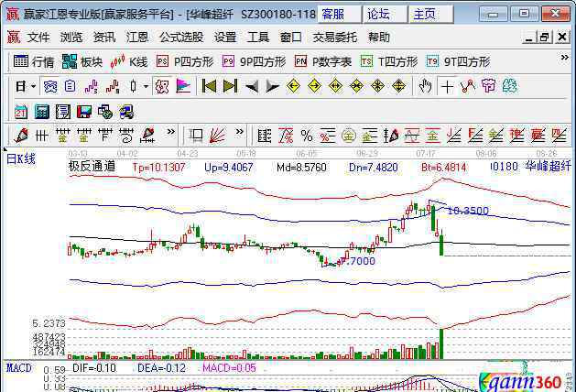
Task: Click the purple 节 icon
Action: [489, 86]
